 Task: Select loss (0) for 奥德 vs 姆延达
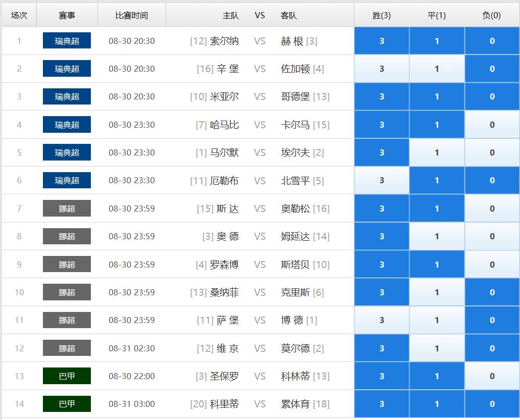(492, 236)
